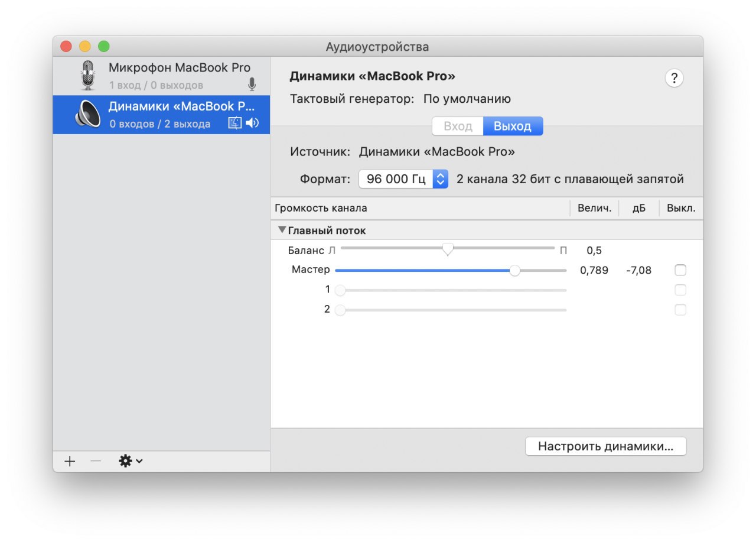The height and width of the screenshot is (542, 756).
Task: Switch to the Выход tab
Action: [x=513, y=126]
